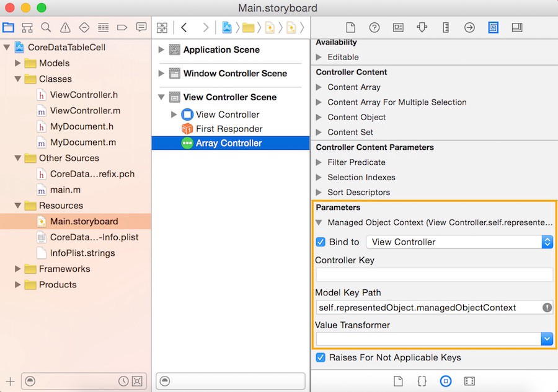Open the Report navigator speech-bubble icon
The image size is (558, 392).
click(x=141, y=27)
